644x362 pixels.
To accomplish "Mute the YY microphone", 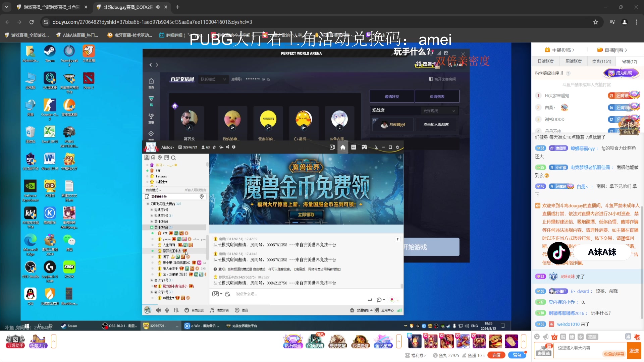I will click(167, 310).
